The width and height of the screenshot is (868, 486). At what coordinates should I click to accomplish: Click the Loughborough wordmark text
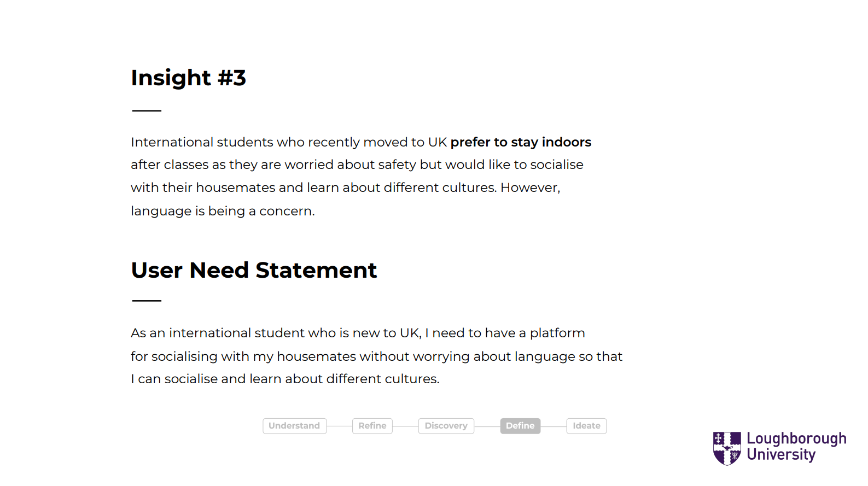click(x=796, y=439)
